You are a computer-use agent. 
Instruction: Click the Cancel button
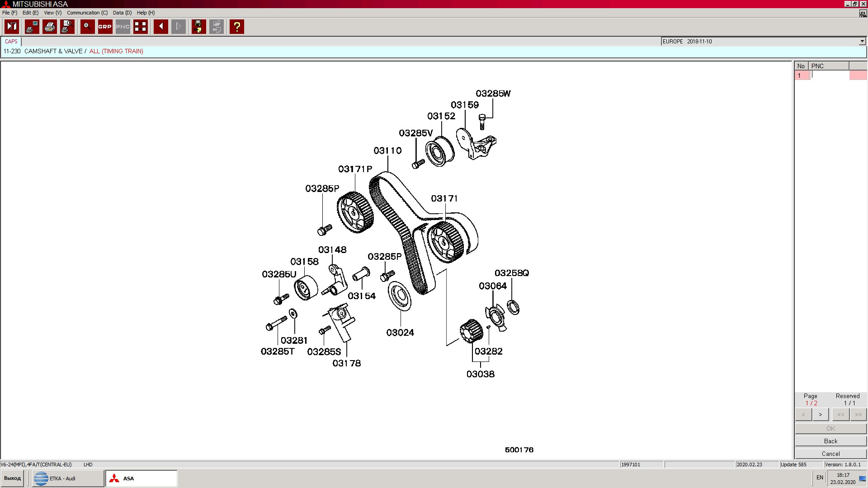(x=830, y=454)
